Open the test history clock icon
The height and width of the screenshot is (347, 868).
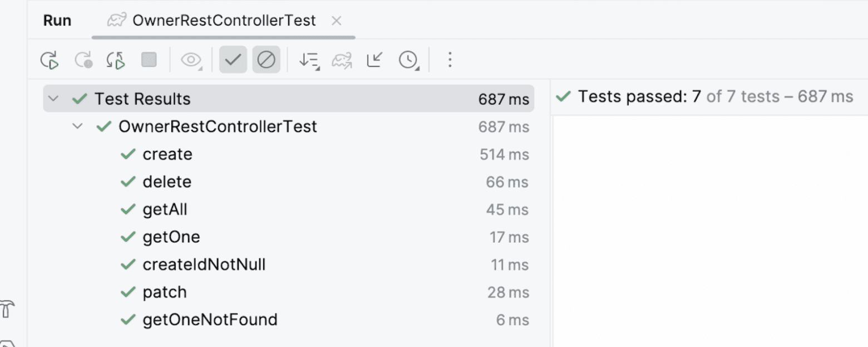pos(408,60)
